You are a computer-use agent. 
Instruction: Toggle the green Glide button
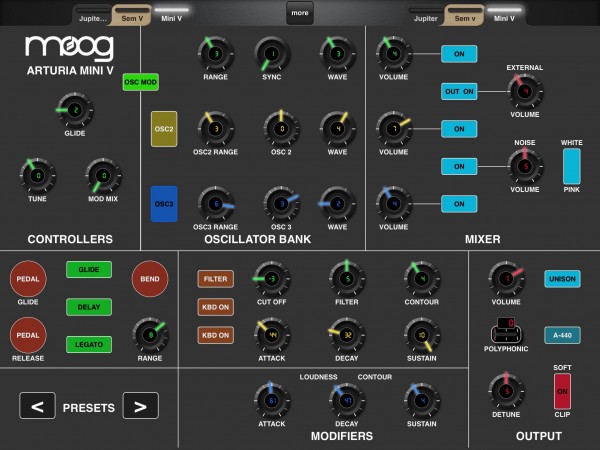89,269
